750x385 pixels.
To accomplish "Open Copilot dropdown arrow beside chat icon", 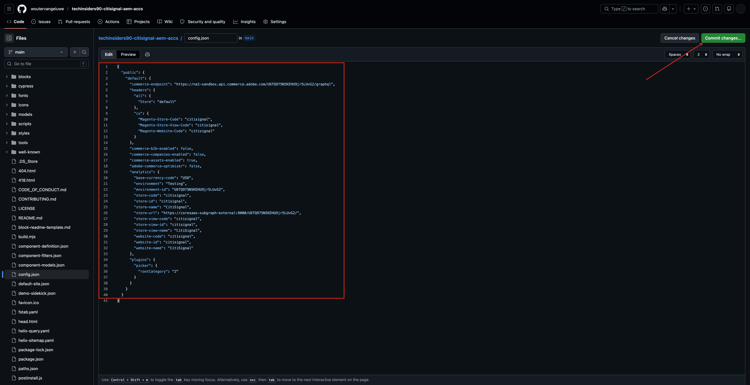I will click(673, 9).
